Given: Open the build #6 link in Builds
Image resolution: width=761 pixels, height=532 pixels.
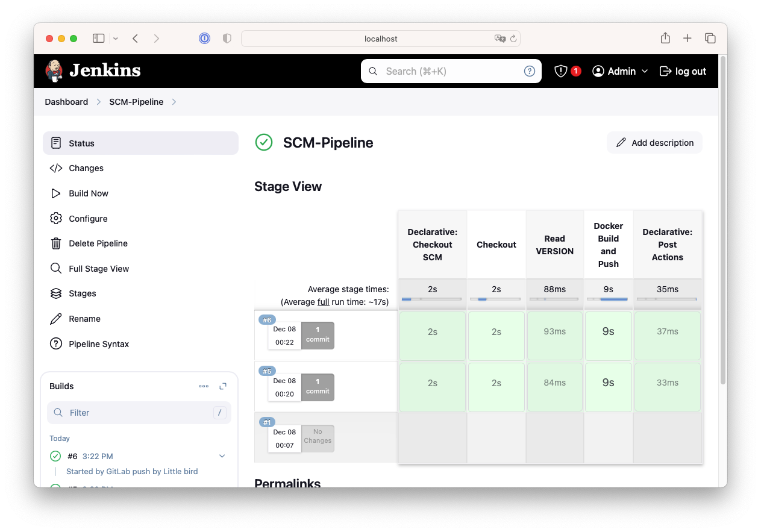Looking at the screenshot, I should [x=72, y=456].
